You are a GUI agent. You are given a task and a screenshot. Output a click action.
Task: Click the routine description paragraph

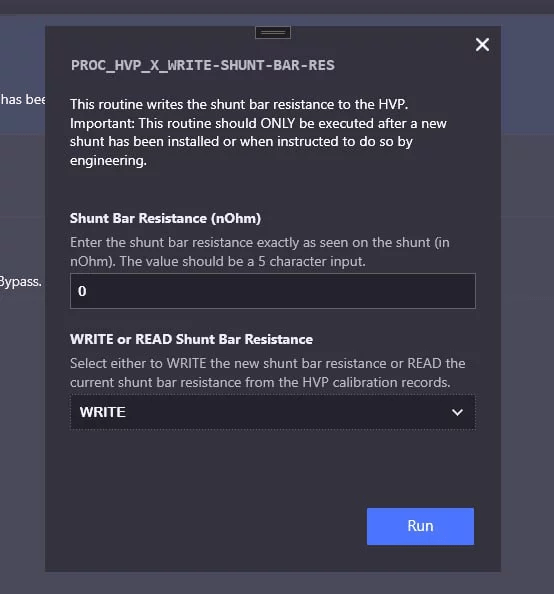coord(258,132)
